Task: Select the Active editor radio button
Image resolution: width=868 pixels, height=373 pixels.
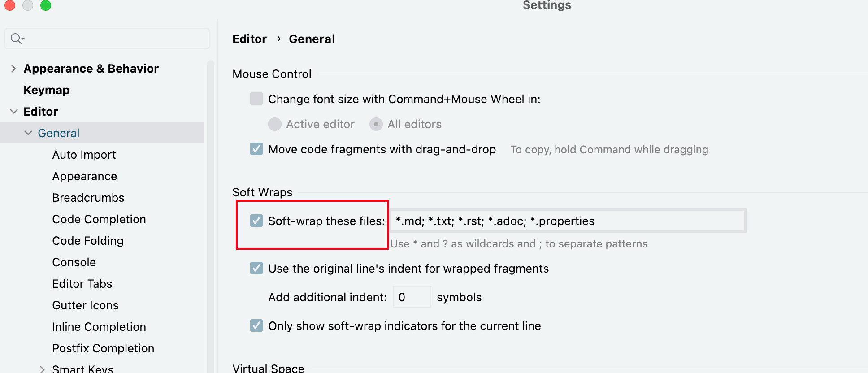Action: point(275,124)
